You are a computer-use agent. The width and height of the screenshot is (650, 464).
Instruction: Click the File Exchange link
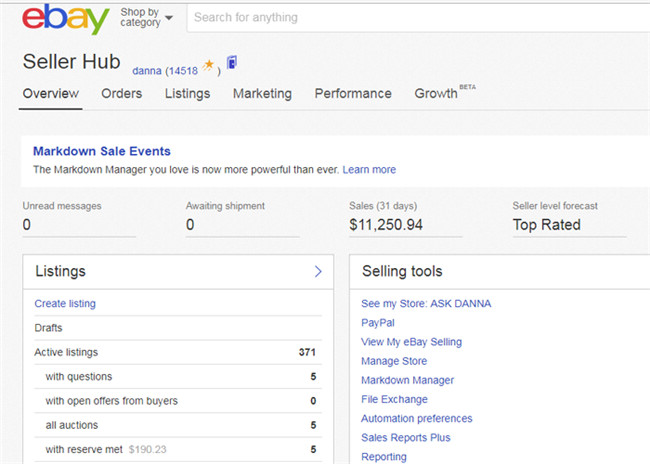[x=394, y=399]
